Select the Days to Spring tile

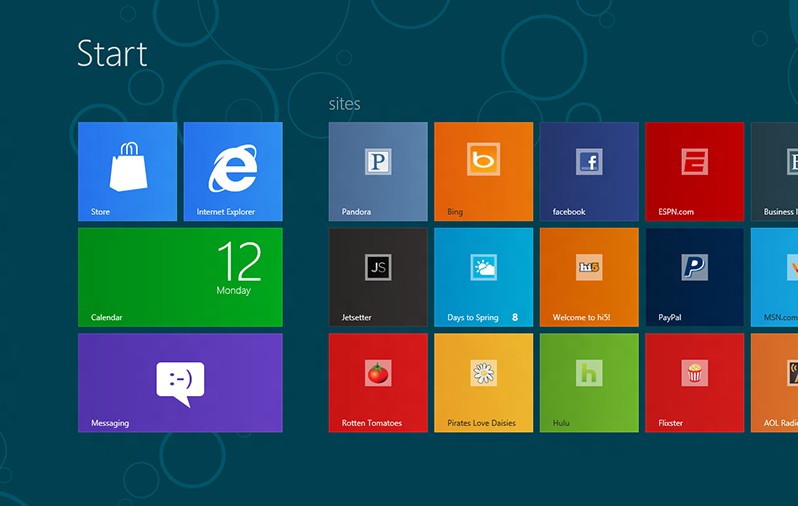[483, 277]
